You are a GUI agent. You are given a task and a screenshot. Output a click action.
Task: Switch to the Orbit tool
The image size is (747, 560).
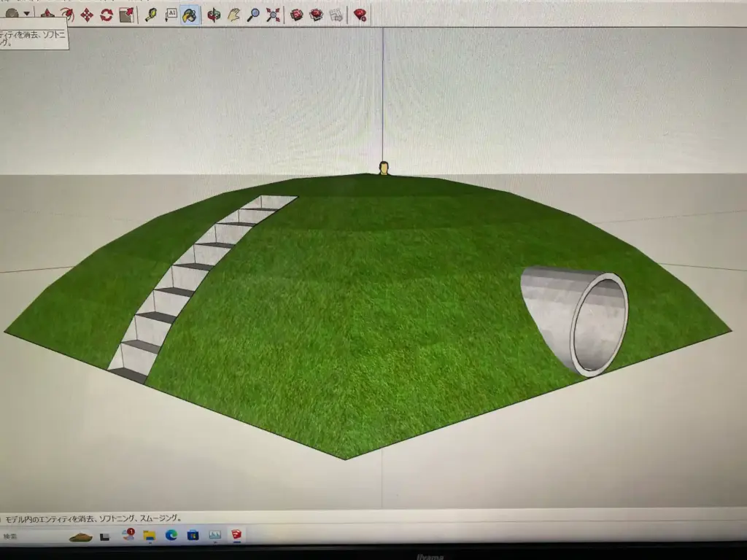[x=214, y=15]
